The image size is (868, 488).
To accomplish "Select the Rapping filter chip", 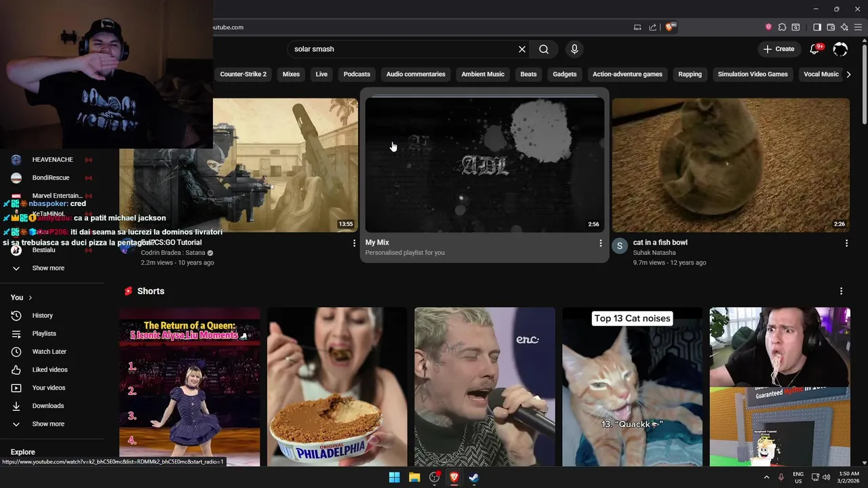I will point(690,74).
